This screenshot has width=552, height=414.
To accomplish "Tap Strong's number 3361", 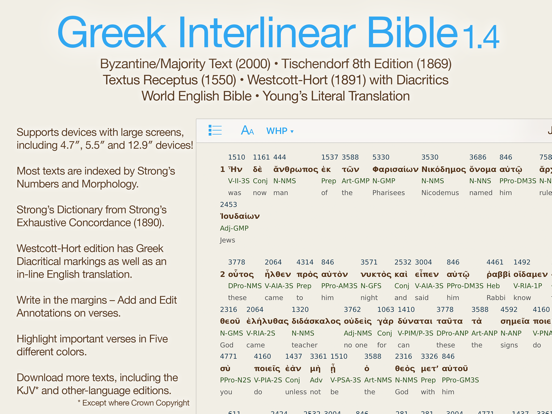I will pyautogui.click(x=318, y=357).
